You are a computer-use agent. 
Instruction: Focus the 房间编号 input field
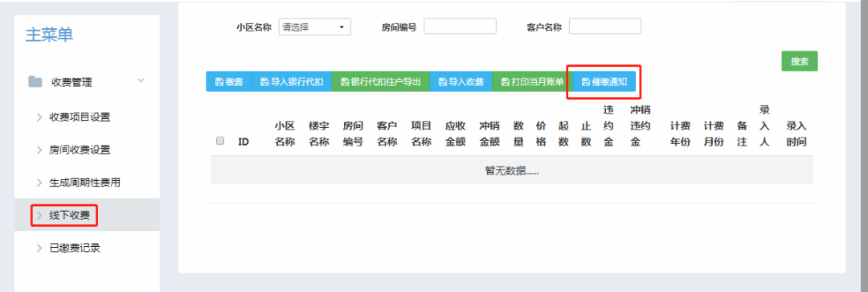(x=460, y=26)
